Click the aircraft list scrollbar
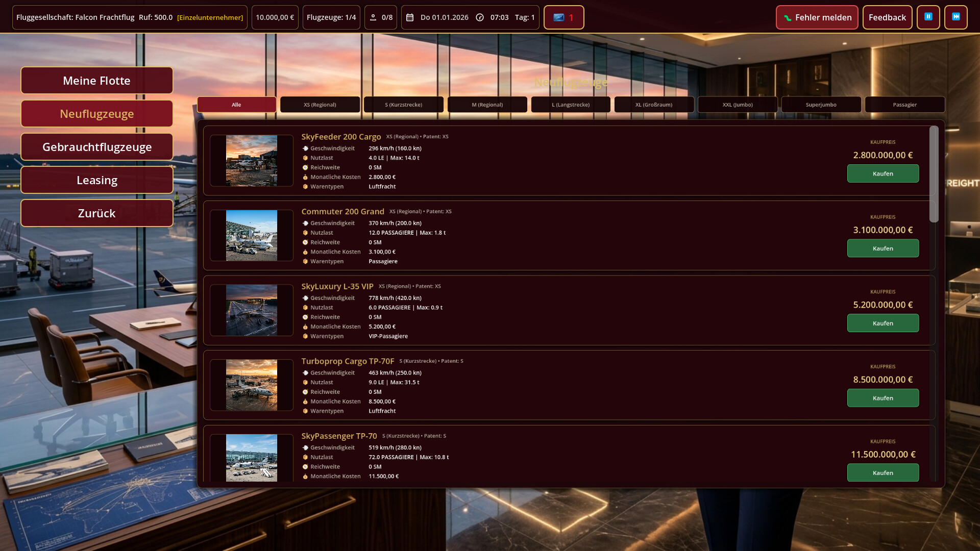980x551 pixels. click(x=934, y=174)
